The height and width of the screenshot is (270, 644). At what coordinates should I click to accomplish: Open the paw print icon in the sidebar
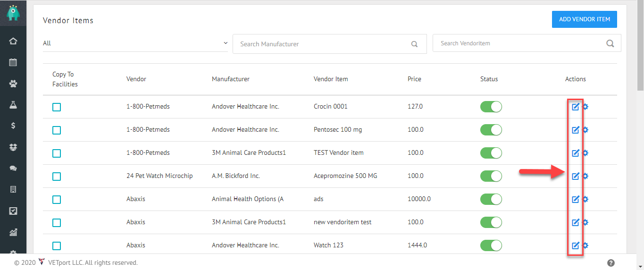pos(13,84)
